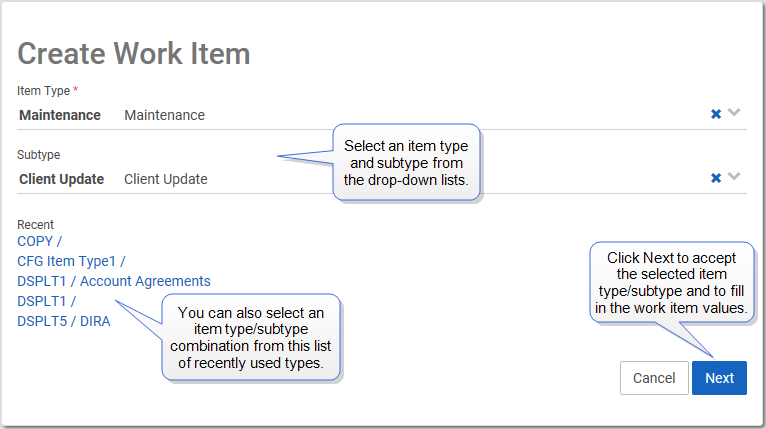Click the Subtype field label
766x429 pixels.
(x=39, y=155)
